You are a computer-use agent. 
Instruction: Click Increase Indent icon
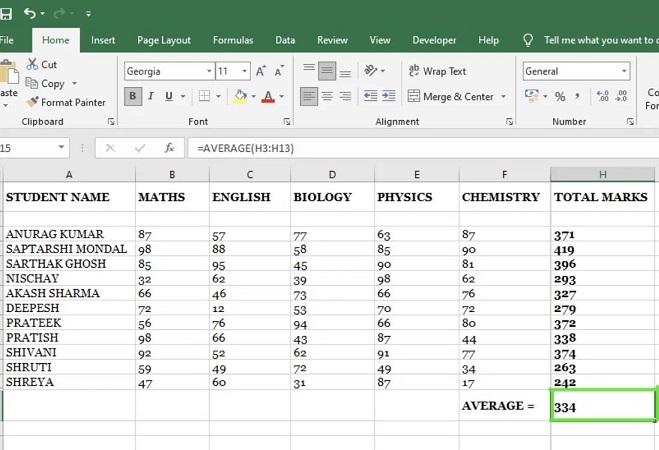(x=389, y=96)
